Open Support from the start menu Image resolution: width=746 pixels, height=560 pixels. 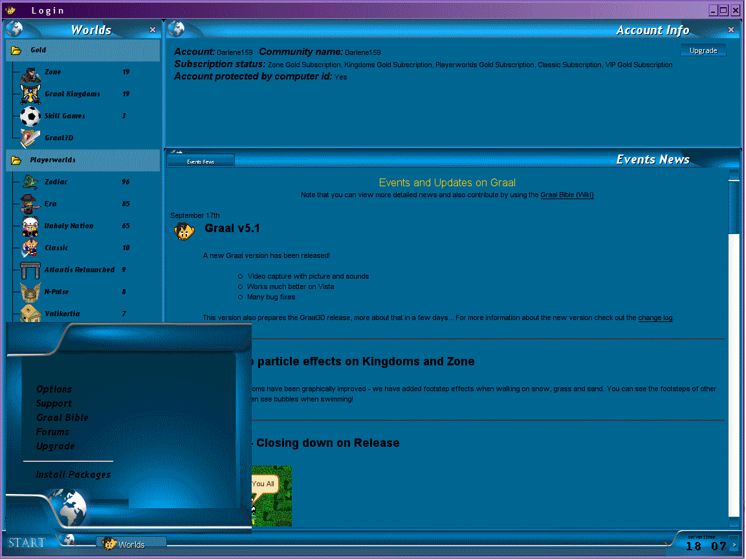click(54, 404)
